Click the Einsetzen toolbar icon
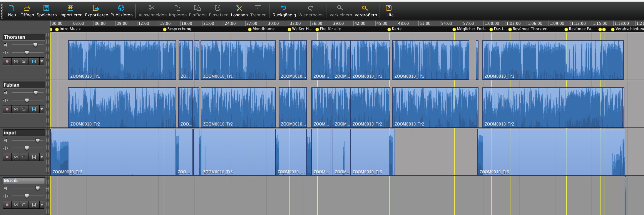Viewport: 644px width, 215px height. coord(218,8)
